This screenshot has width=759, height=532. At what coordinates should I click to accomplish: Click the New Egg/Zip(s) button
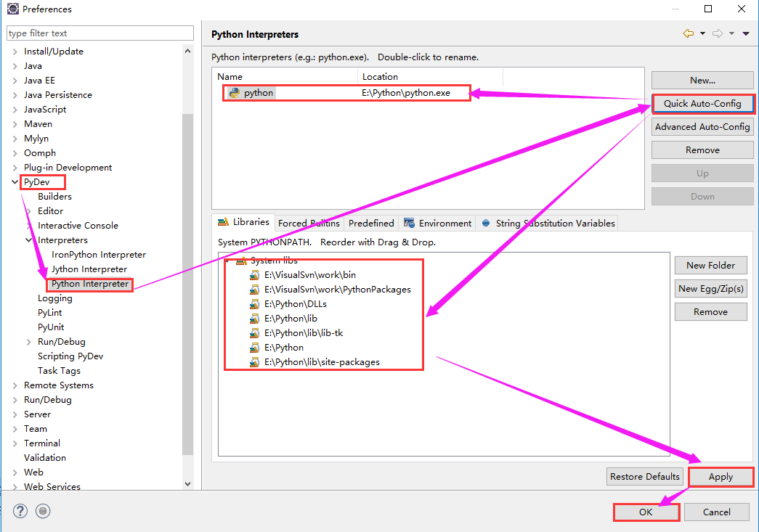tap(710, 289)
